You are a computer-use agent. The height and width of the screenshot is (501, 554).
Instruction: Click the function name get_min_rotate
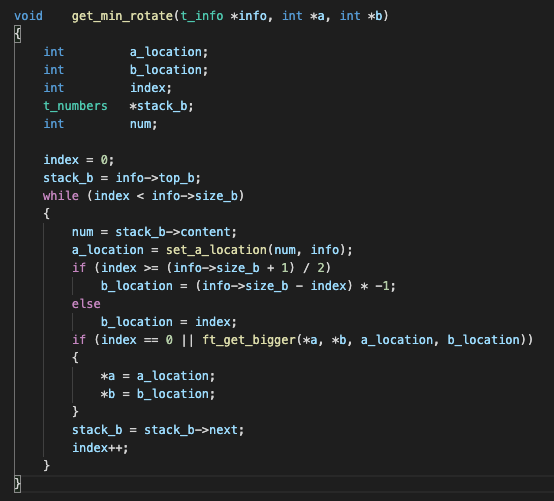pyautogui.click(x=122, y=16)
